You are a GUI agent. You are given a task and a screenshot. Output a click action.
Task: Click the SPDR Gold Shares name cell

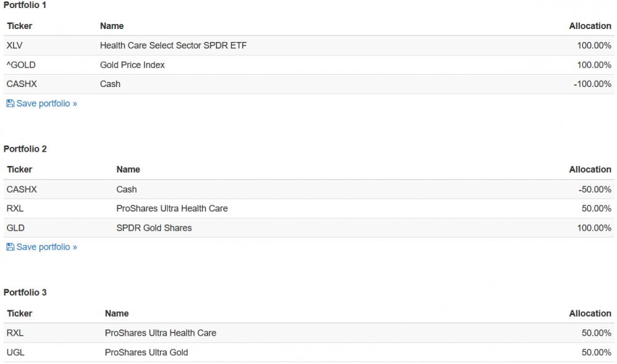(154, 228)
